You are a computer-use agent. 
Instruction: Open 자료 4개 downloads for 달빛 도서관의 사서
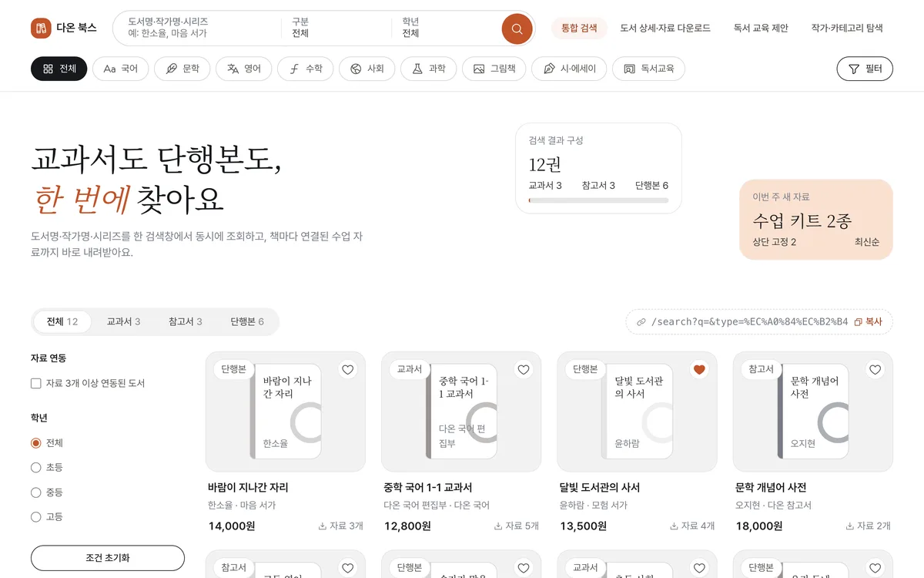pos(691,526)
